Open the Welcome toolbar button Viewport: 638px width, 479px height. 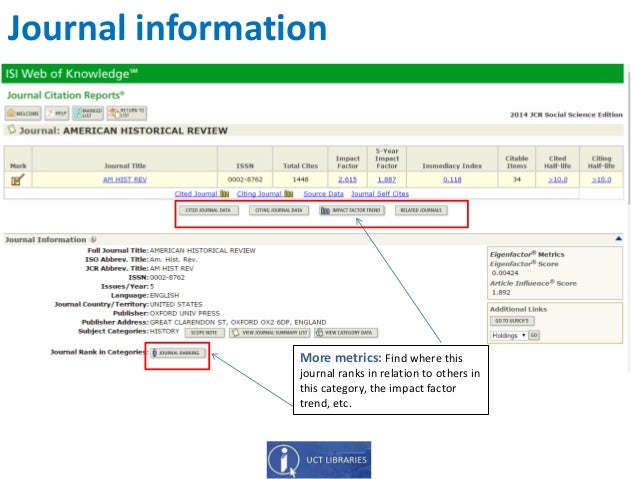pos(23,113)
